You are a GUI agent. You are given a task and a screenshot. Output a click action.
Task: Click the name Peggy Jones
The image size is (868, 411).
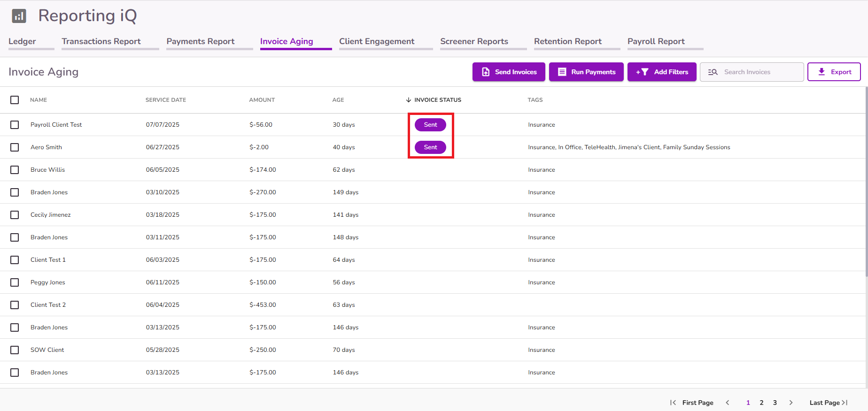[48, 282]
